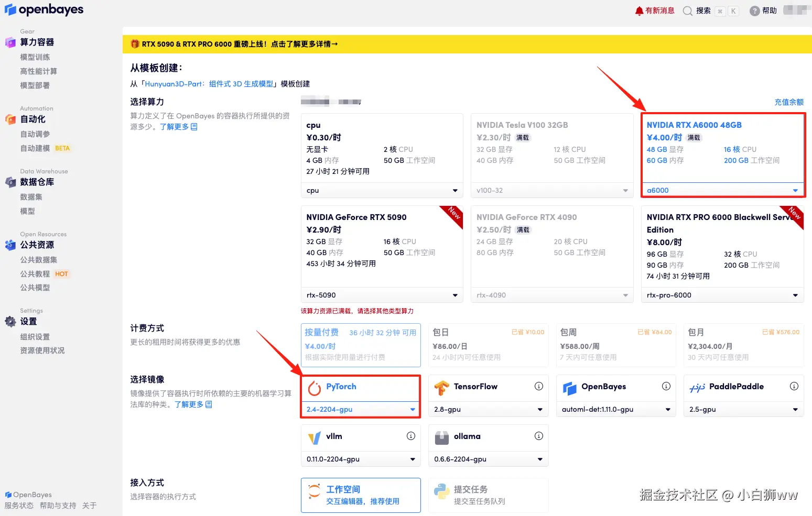Open automl-det:1.11.0-gpu version dropdown
This screenshot has height=516, width=812.
(x=616, y=409)
